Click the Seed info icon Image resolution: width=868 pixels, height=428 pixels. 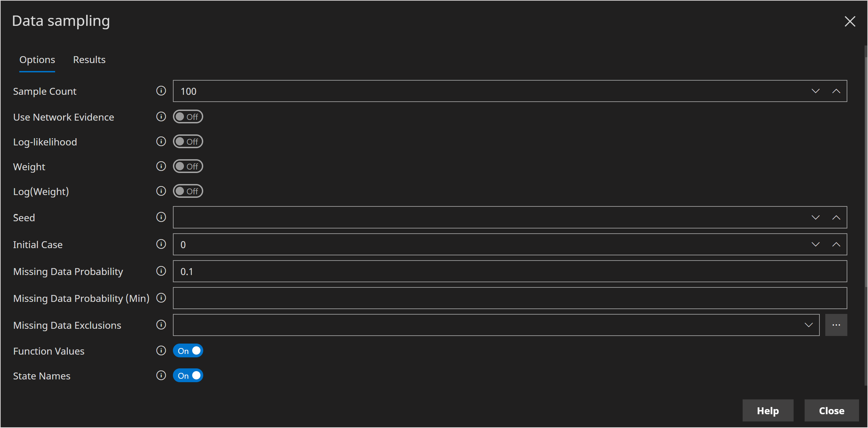coord(161,217)
